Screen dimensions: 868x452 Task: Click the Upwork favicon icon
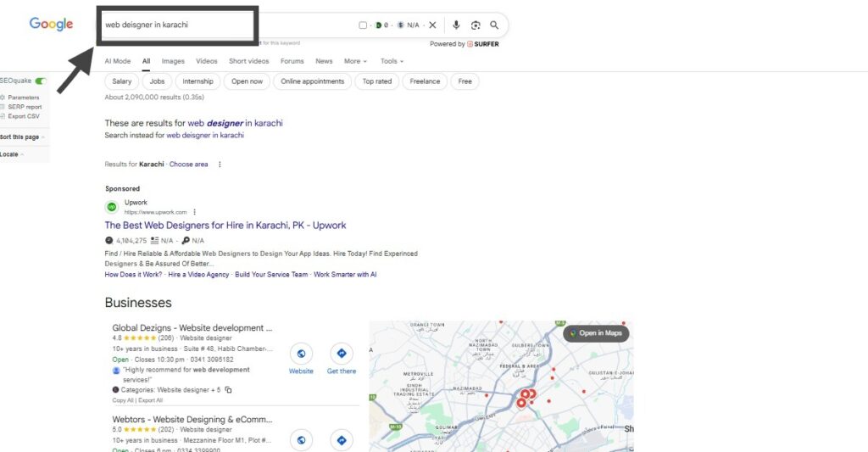coord(112,207)
